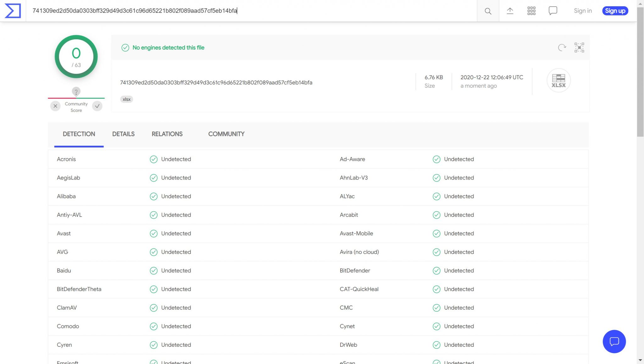
Task: Click the ALYac engine name
Action: [347, 196]
